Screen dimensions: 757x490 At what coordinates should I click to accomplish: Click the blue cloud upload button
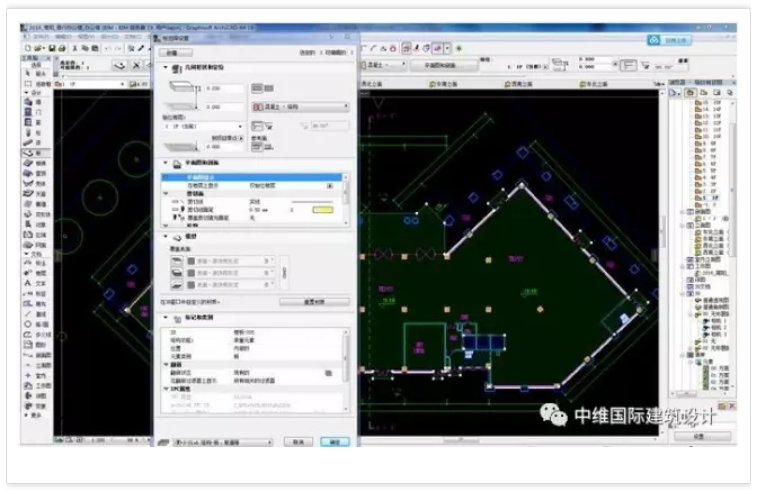pos(670,40)
